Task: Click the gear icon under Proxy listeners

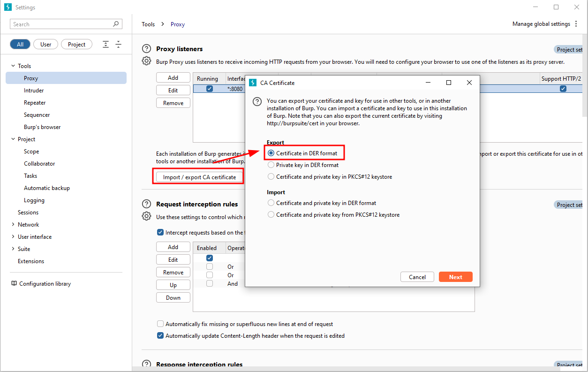Action: click(x=147, y=61)
